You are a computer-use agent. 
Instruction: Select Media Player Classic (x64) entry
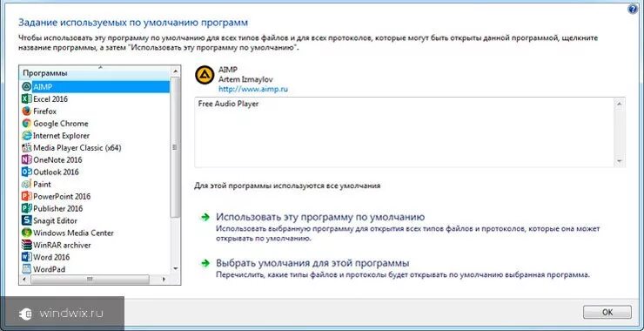77,147
